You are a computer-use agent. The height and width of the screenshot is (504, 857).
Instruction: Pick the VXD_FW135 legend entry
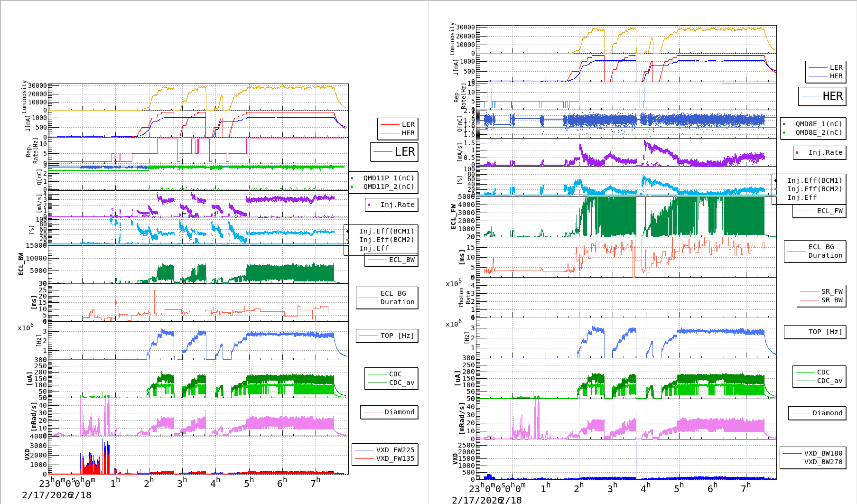click(x=385, y=458)
